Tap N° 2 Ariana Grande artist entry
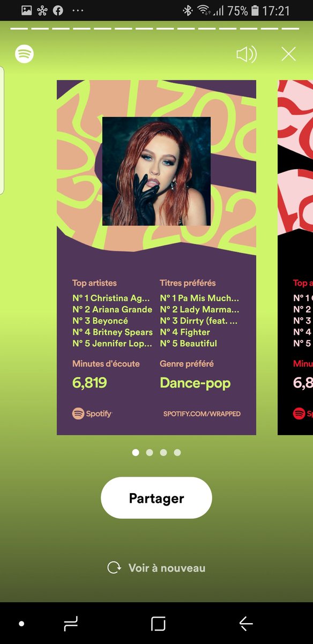 [112, 309]
